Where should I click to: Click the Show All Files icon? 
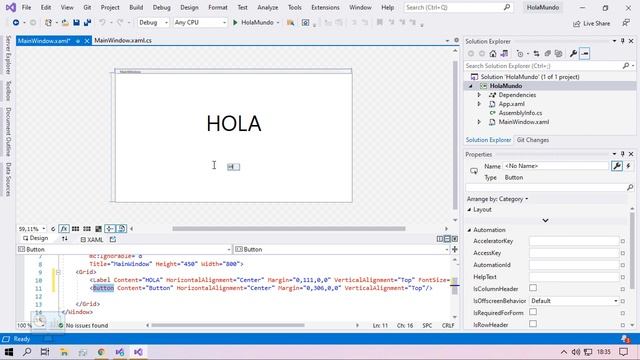tap(558, 53)
